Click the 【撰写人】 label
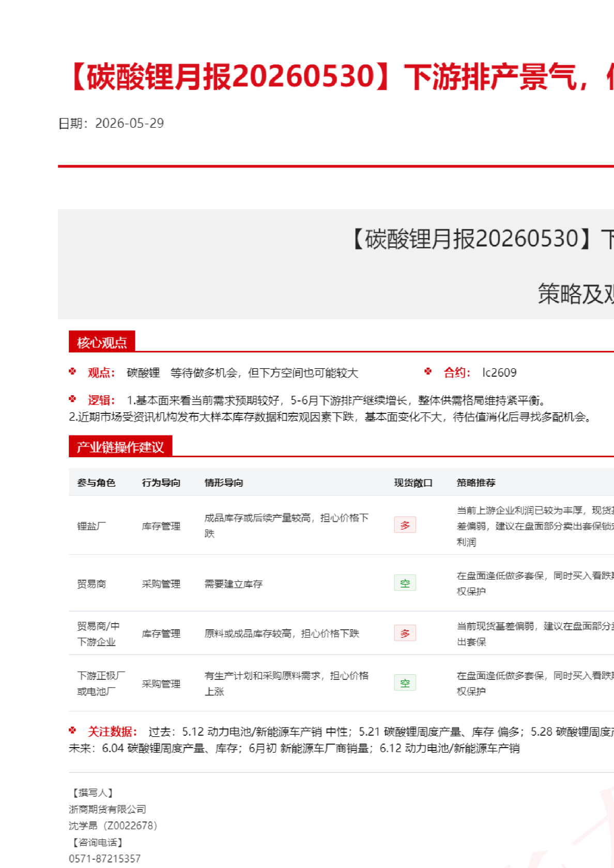 click(91, 793)
